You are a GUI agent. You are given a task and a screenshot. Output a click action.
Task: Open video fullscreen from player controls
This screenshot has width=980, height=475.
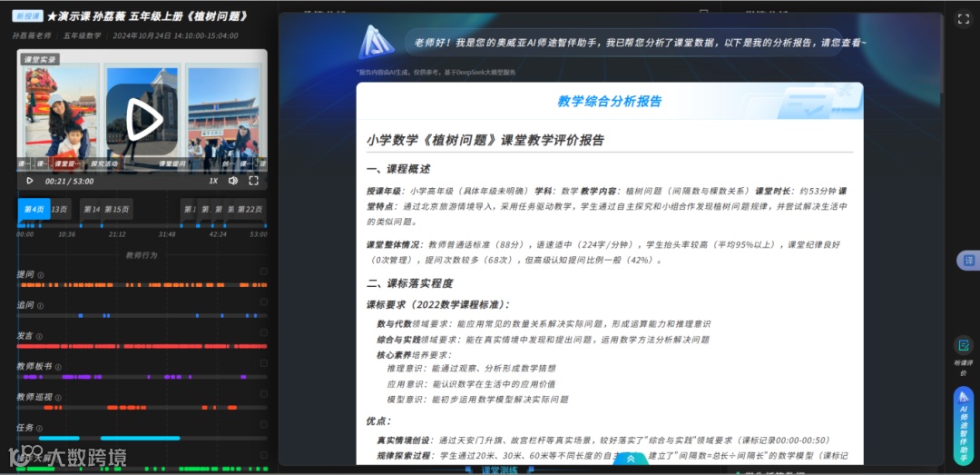click(x=254, y=181)
